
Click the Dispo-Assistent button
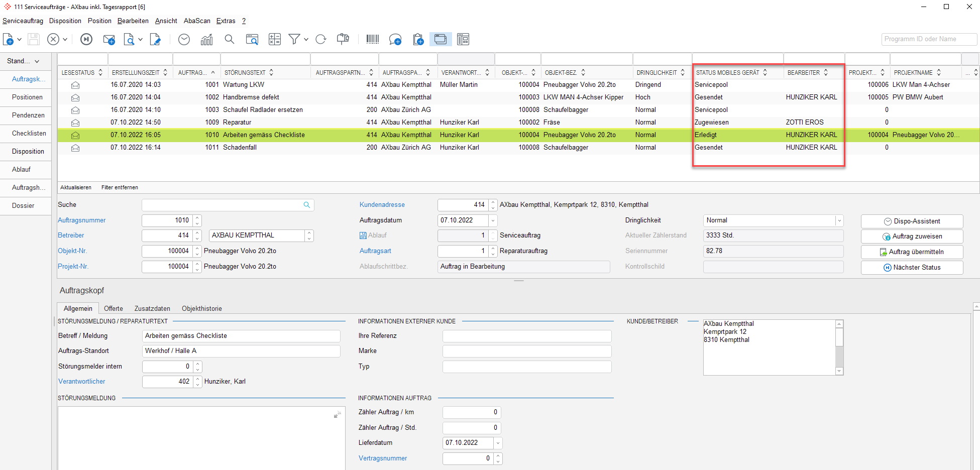(912, 221)
